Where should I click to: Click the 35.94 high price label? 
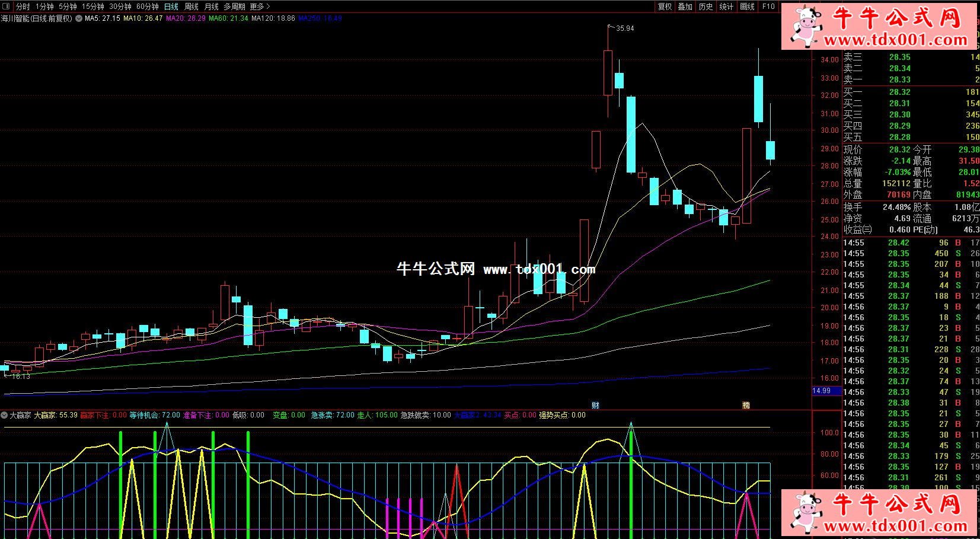click(x=625, y=28)
